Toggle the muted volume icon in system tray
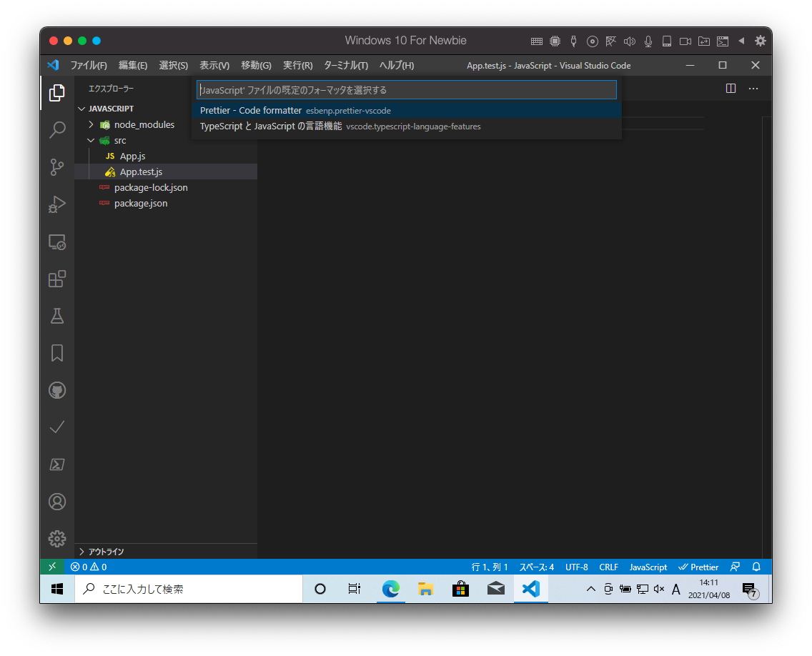The width and height of the screenshot is (812, 656). click(659, 589)
